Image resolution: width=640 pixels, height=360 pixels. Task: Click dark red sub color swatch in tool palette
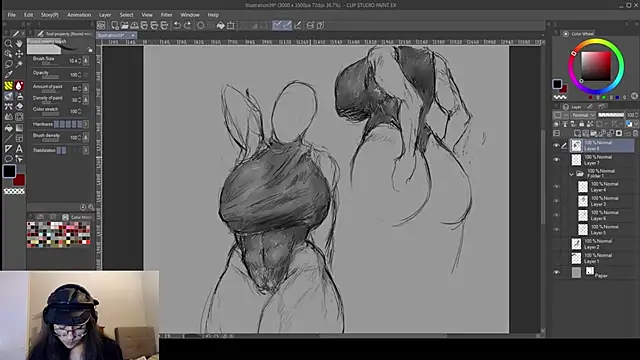coord(20,181)
